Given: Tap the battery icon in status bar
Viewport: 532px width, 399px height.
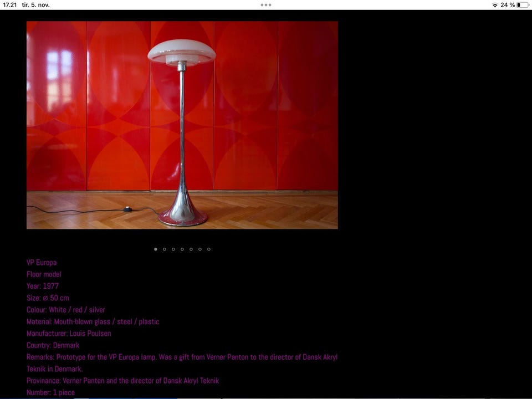Looking at the screenshot, I should pos(522,5).
